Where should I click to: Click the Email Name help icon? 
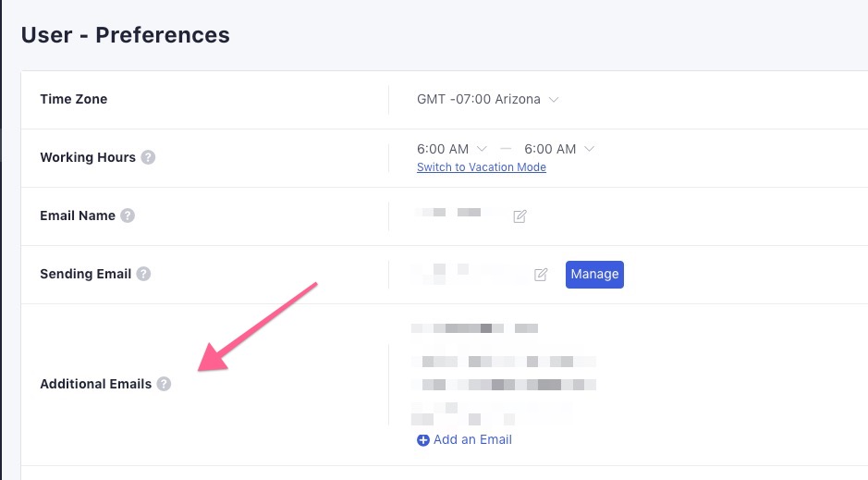coord(128,215)
